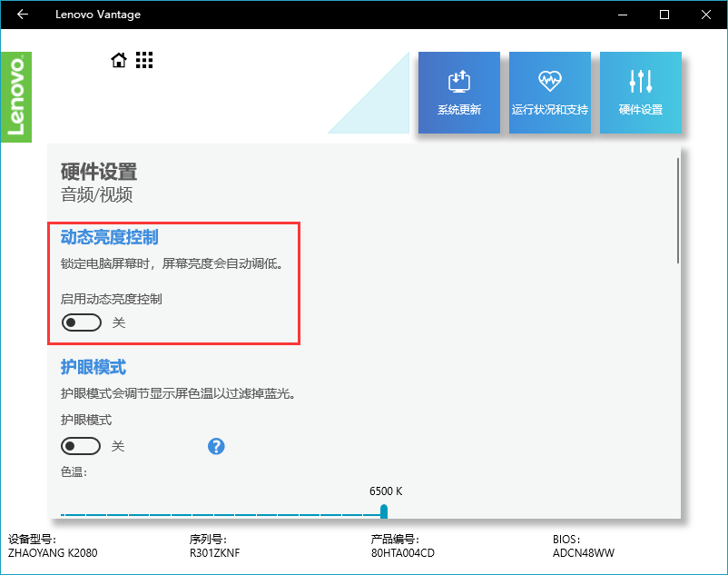
Task: Maximize the Lenovo Vantage window
Action: (x=664, y=15)
